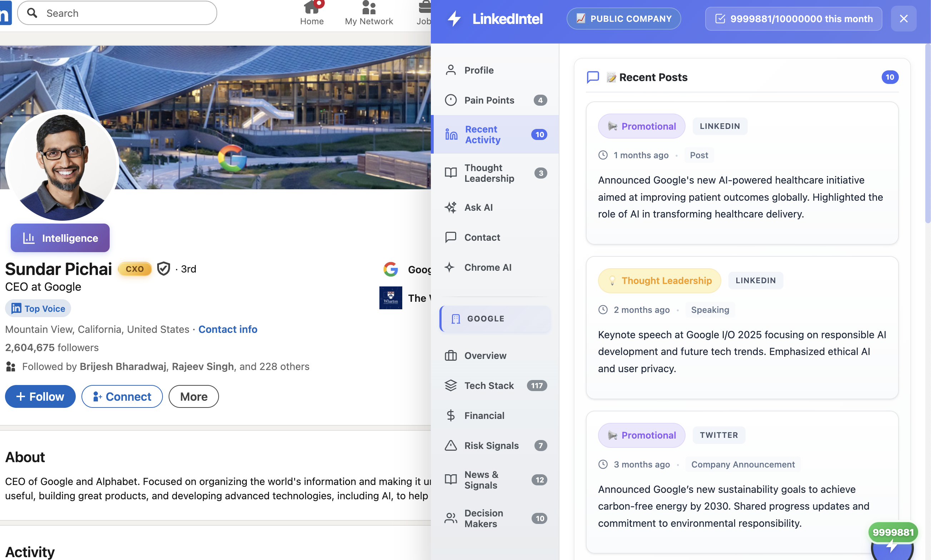Click the LinkedIn search field
The image size is (931, 560).
117,13
